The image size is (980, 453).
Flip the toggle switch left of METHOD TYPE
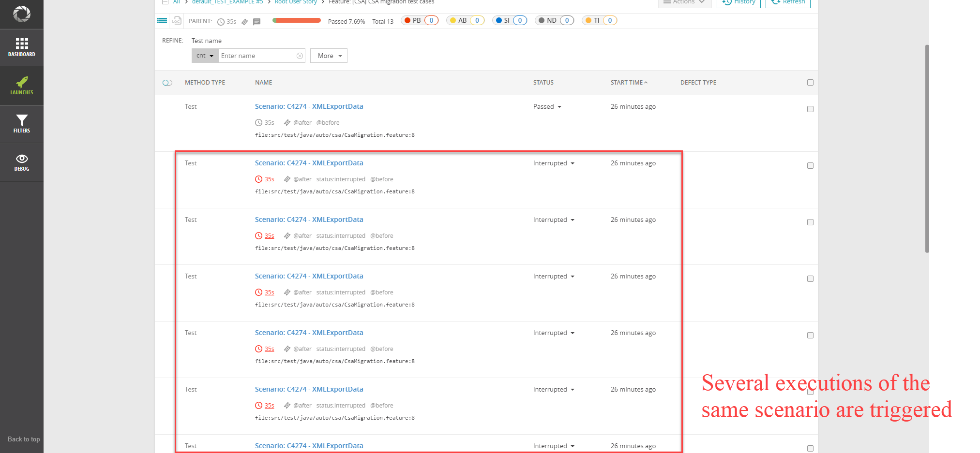coord(167,83)
